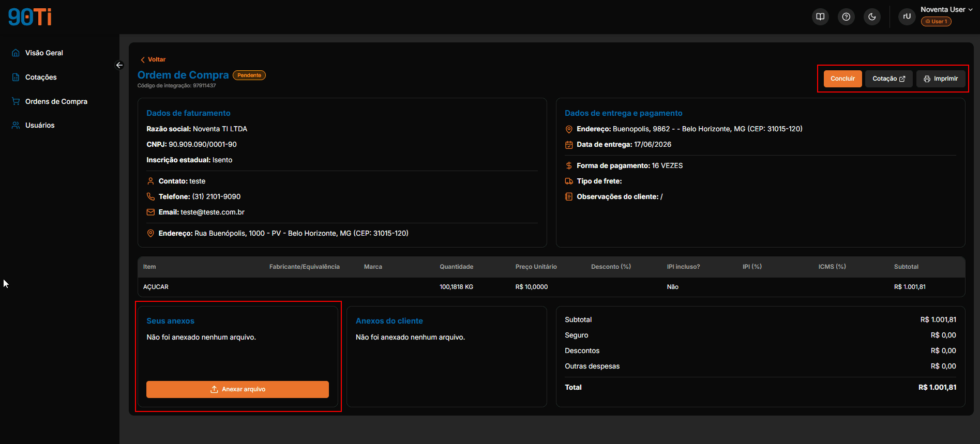Click the Seus anexos heading
Viewport: 980px width, 444px height.
(x=170, y=321)
